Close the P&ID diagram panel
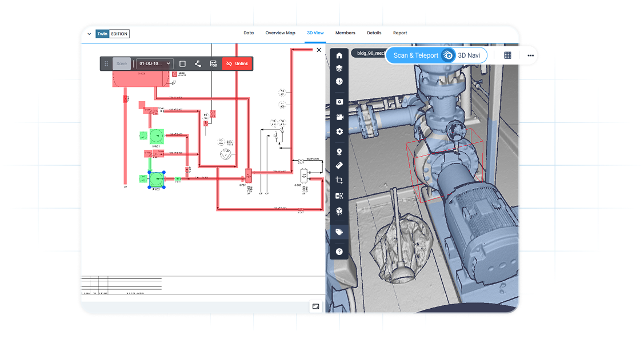The height and width of the screenshot is (339, 644). tap(319, 50)
